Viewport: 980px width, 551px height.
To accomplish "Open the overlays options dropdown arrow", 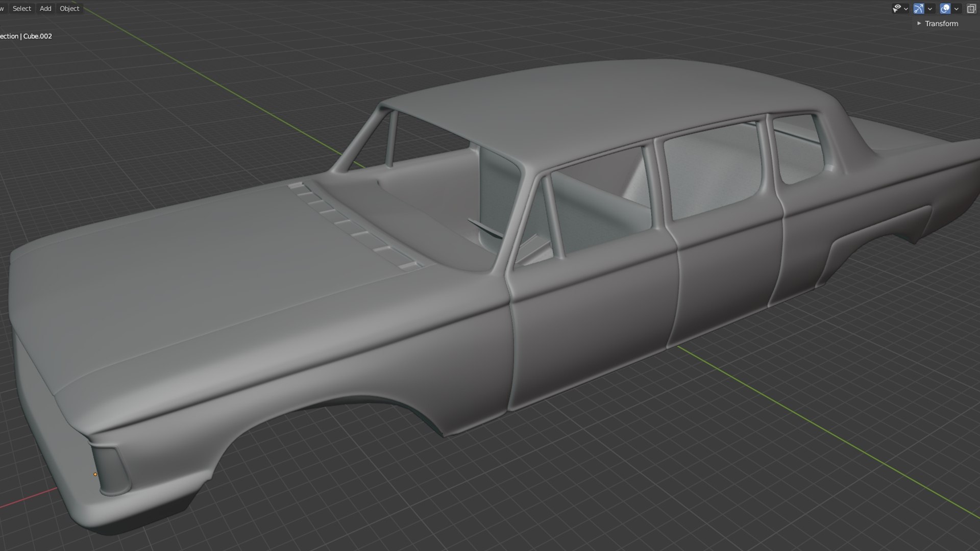I will pyautogui.click(x=957, y=9).
